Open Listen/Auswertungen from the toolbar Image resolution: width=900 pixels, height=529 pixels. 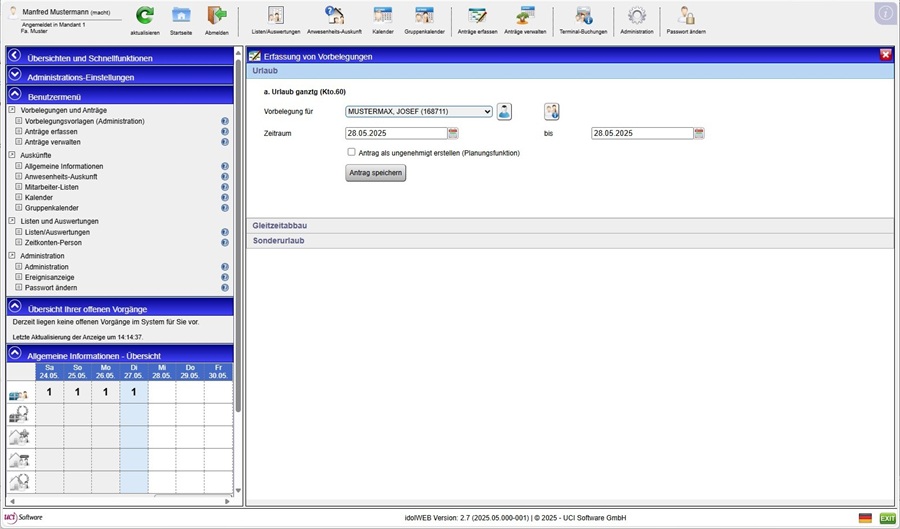tap(275, 16)
